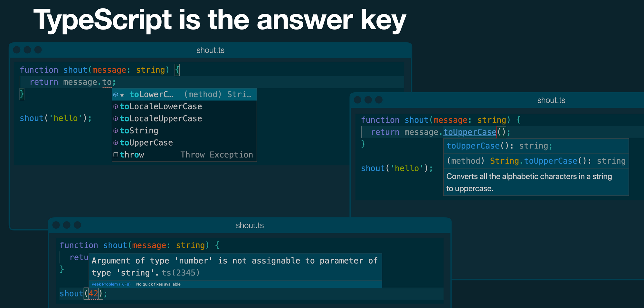Click the red-underlined 42 argument
The image size is (644, 308).
click(93, 294)
